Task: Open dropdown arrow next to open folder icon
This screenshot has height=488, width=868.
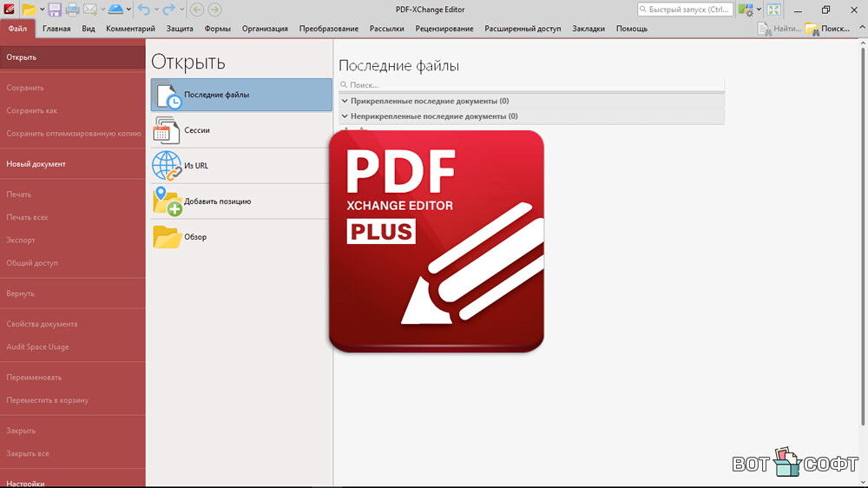Action: click(42, 10)
